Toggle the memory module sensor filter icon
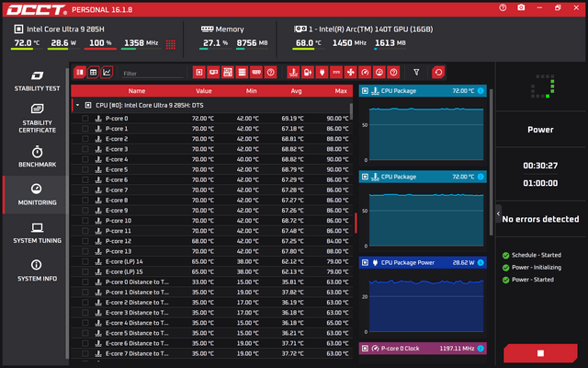Screen dimensions: 588x368 coord(256,72)
